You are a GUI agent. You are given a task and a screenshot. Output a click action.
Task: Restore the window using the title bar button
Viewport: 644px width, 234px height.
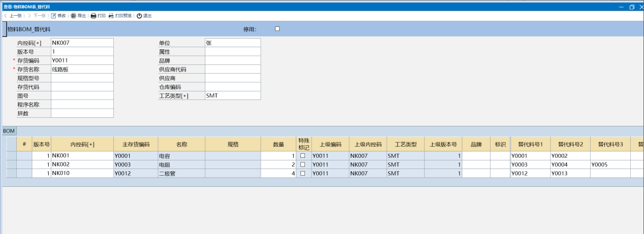[x=632, y=7]
